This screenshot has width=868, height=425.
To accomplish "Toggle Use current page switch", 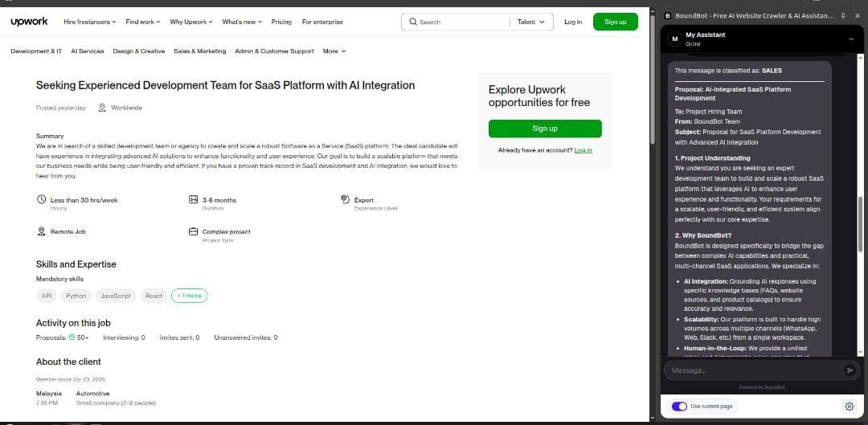I will 679,407.
